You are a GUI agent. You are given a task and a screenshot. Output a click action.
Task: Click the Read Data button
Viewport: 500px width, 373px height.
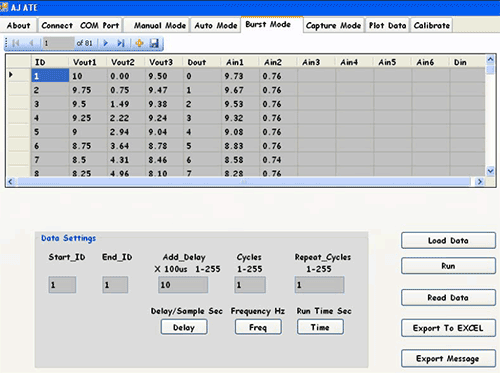(448, 297)
